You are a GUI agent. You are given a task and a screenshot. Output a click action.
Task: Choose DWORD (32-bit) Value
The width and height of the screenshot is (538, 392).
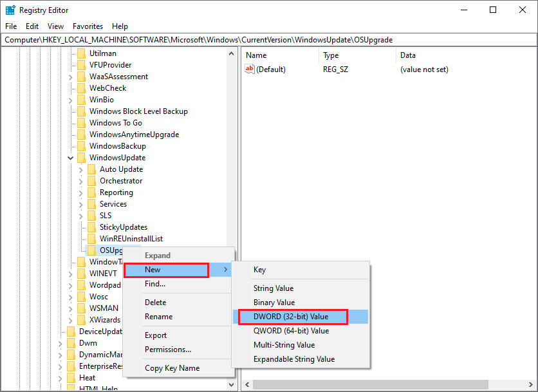tap(301, 317)
